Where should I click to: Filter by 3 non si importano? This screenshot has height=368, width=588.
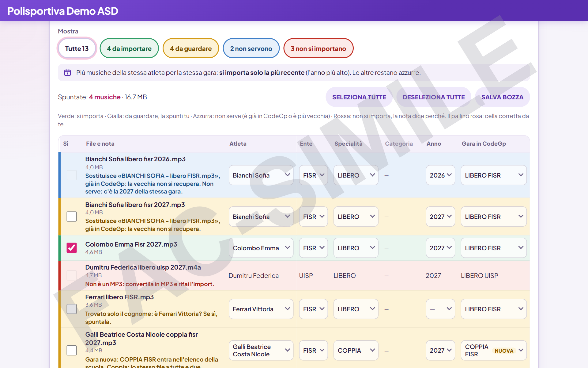click(318, 48)
